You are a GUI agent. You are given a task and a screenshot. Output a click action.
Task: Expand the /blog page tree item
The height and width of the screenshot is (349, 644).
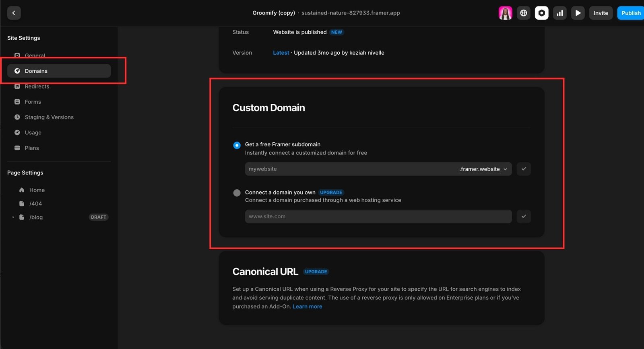[x=13, y=217]
